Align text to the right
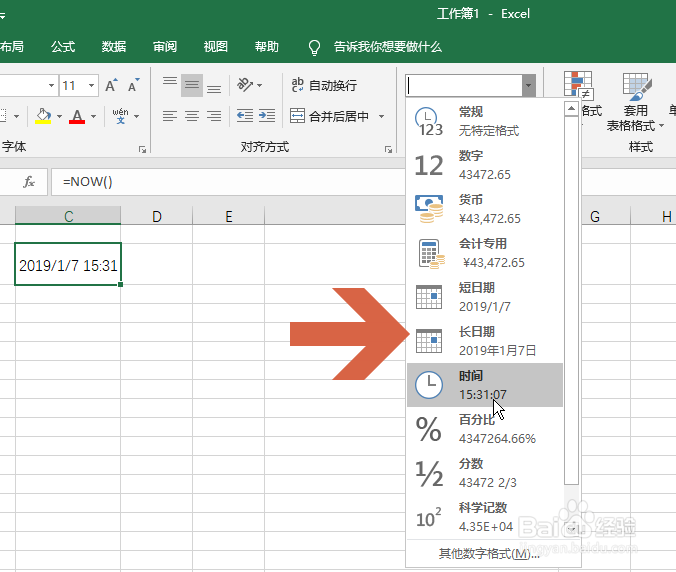 pyautogui.click(x=214, y=116)
